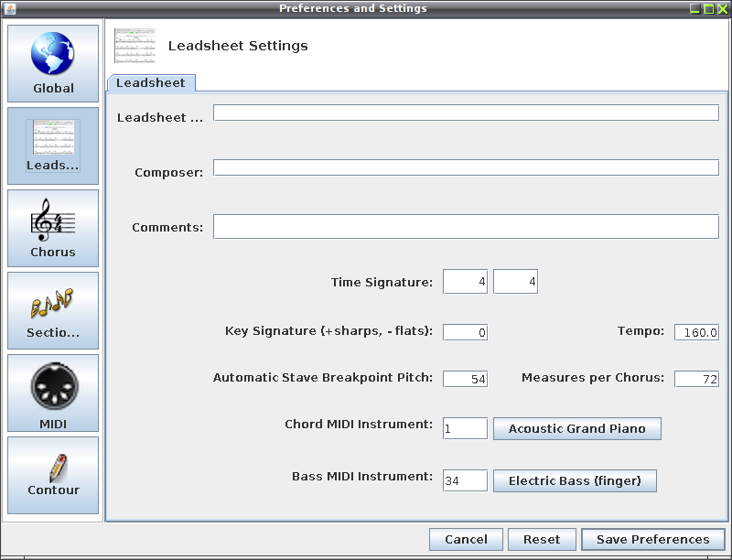Click the Measures per Chorus field
Viewport: 732px width, 560px height.
point(696,379)
